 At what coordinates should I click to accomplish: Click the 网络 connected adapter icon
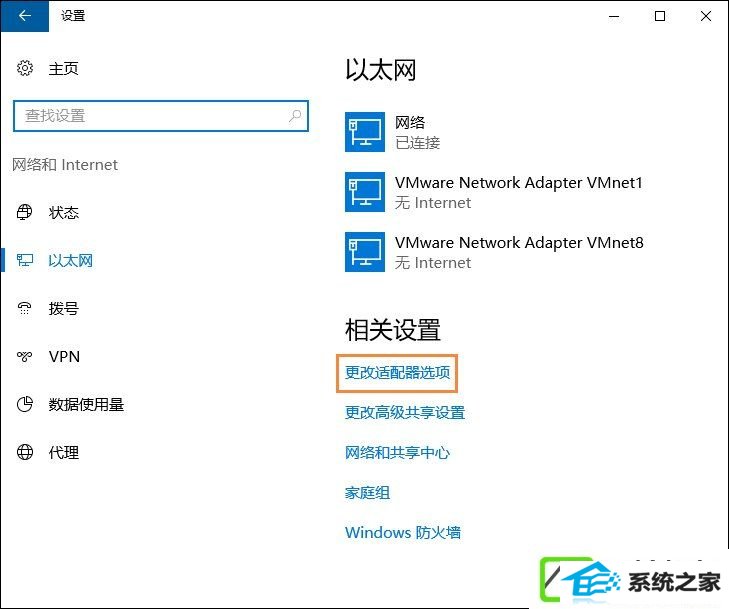(x=365, y=132)
